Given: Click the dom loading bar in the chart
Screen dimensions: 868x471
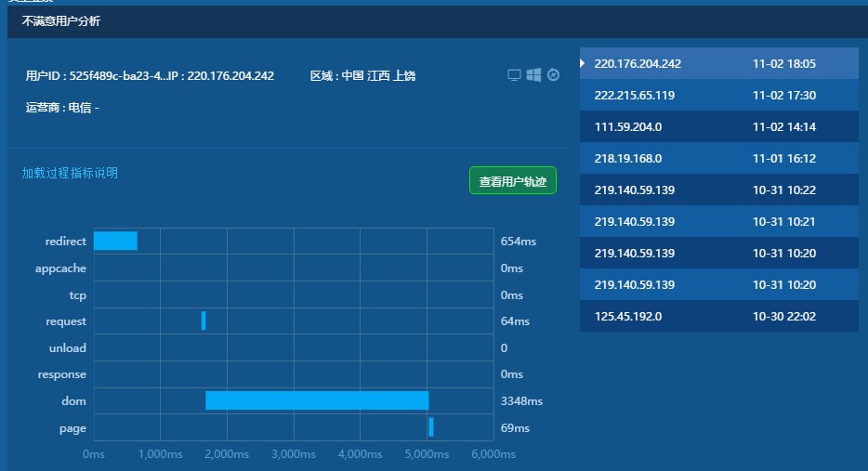Looking at the screenshot, I should [317, 400].
